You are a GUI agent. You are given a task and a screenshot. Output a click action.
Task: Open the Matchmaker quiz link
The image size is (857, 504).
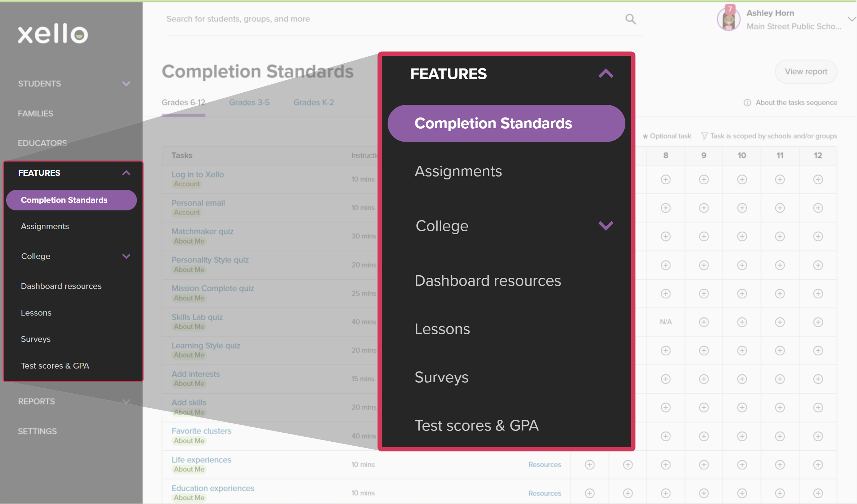click(x=202, y=231)
